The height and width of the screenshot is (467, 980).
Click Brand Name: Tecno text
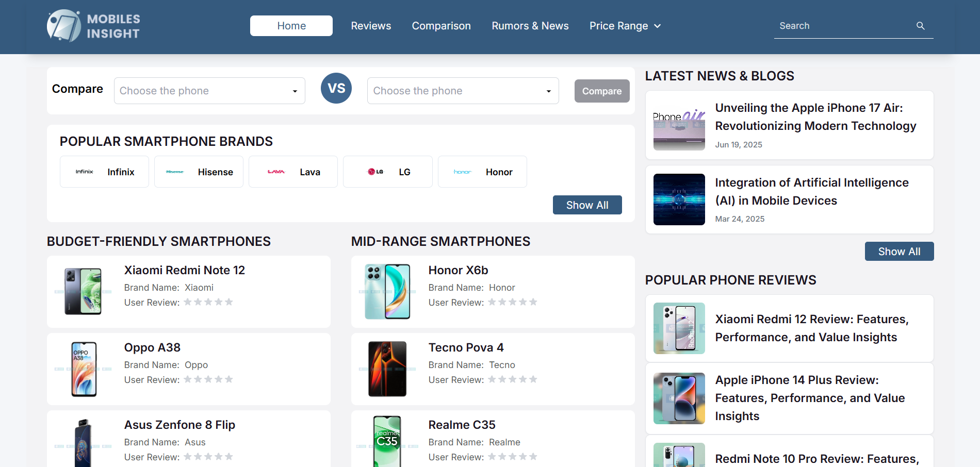click(471, 365)
